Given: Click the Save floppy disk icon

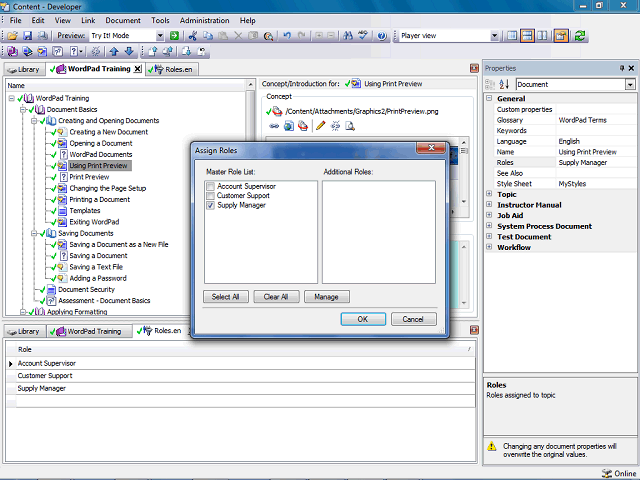Looking at the screenshot, I should pyautogui.click(x=27, y=36).
